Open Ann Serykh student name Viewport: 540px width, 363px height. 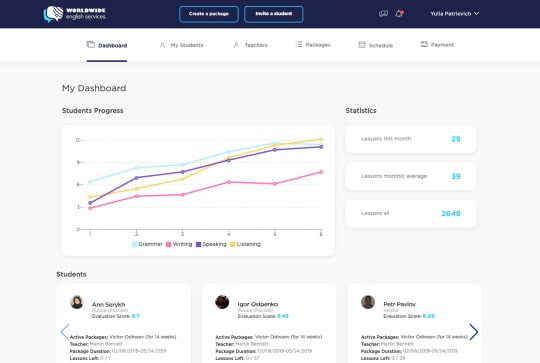(x=108, y=304)
